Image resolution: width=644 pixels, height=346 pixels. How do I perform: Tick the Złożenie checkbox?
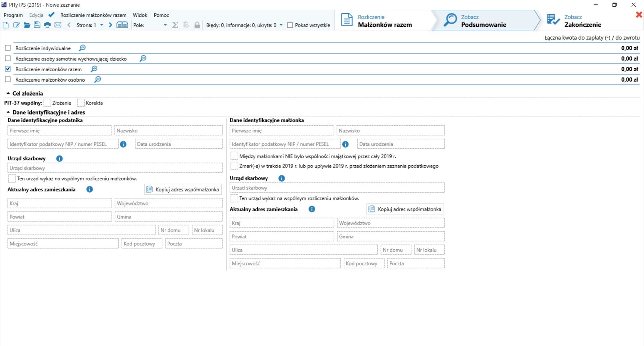[x=47, y=103]
